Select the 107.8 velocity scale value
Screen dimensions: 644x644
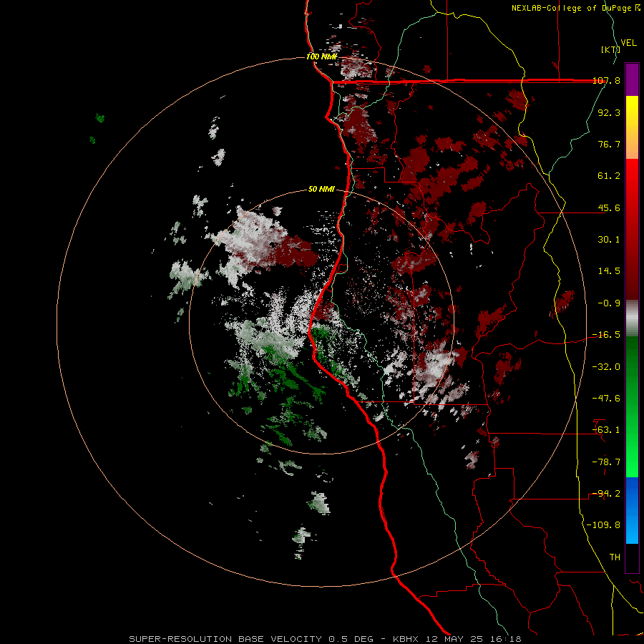tap(606, 80)
